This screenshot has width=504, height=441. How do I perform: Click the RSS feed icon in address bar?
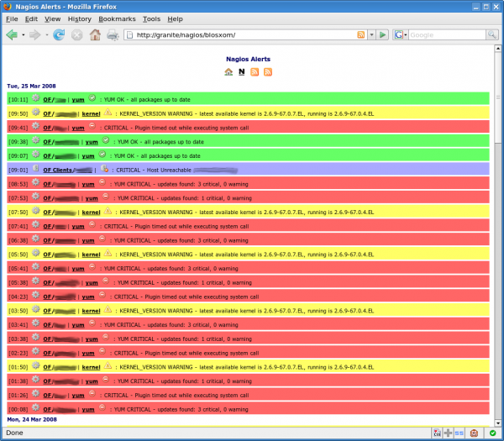(360, 35)
